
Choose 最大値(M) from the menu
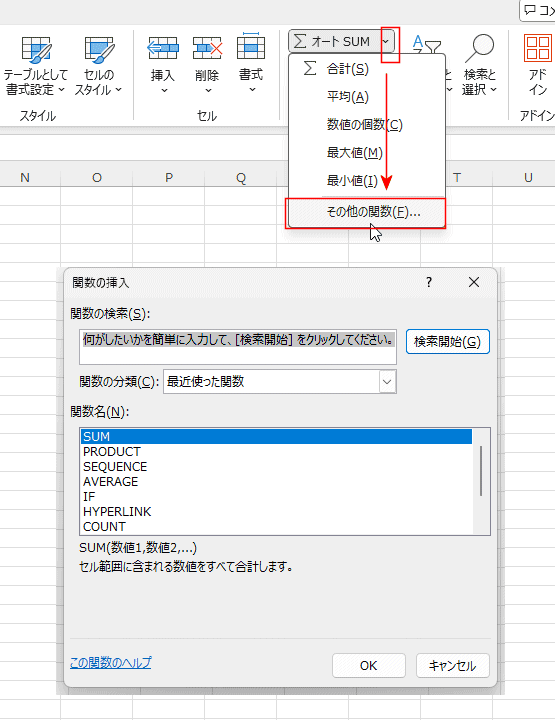tap(354, 153)
